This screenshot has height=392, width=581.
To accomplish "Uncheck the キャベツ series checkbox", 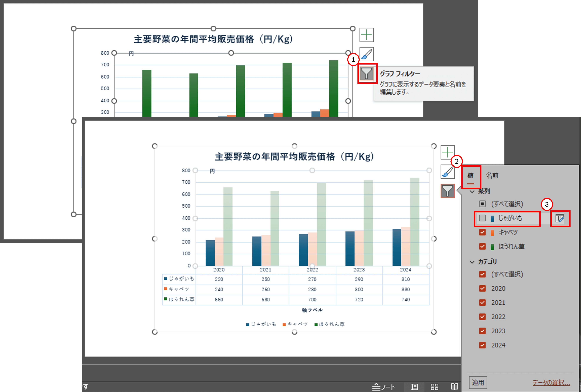I will coord(482,232).
